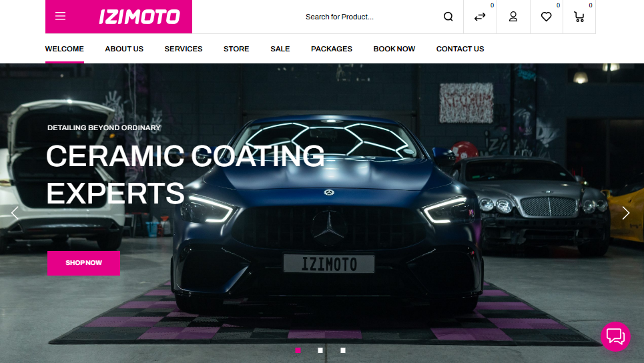Click the DETAILING BEYOND ORDINARY text
644x363 pixels.
click(104, 127)
